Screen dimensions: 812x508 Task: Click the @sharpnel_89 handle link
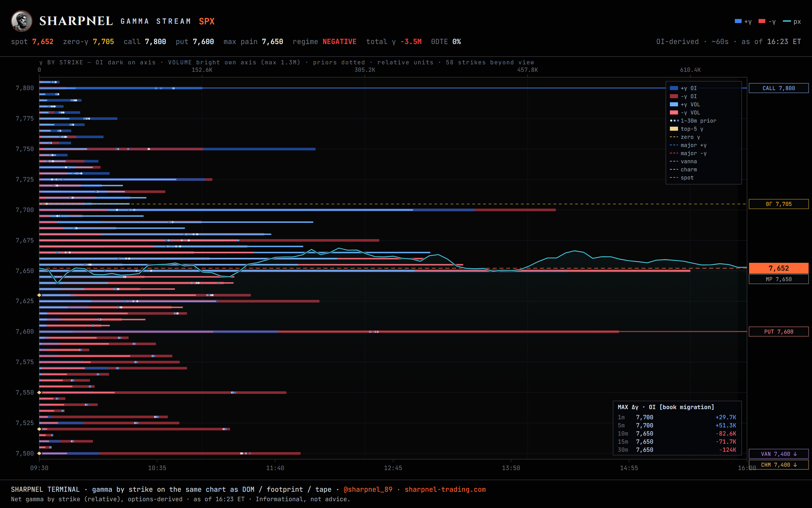368,489
